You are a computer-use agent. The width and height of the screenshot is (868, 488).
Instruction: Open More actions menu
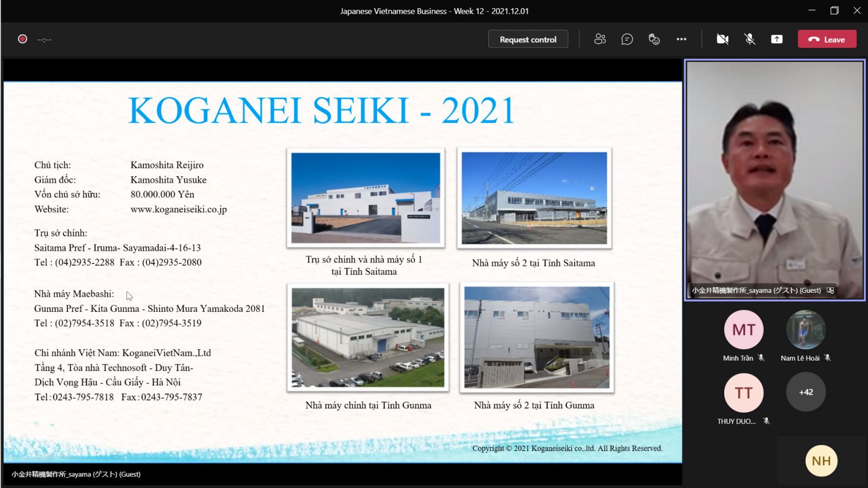pyautogui.click(x=681, y=39)
